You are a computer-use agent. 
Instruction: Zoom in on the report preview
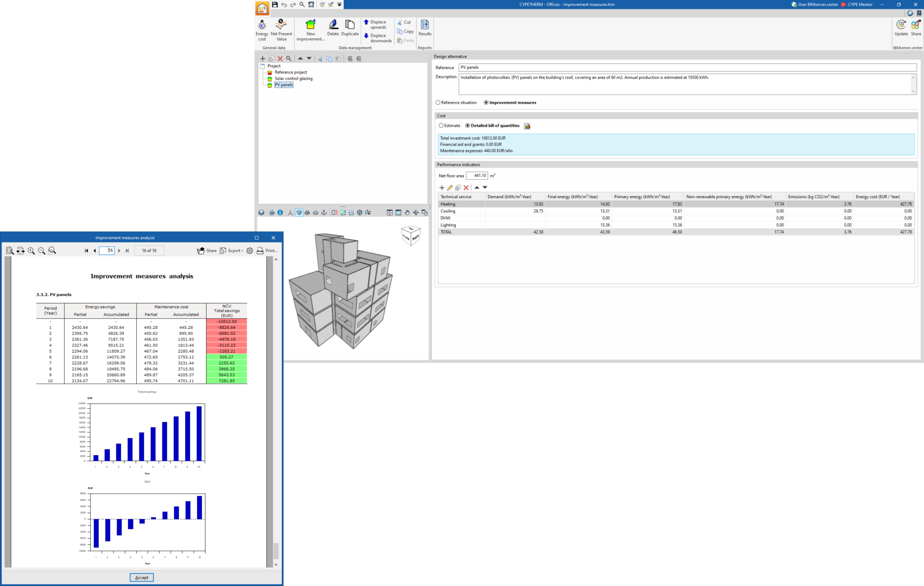31,251
